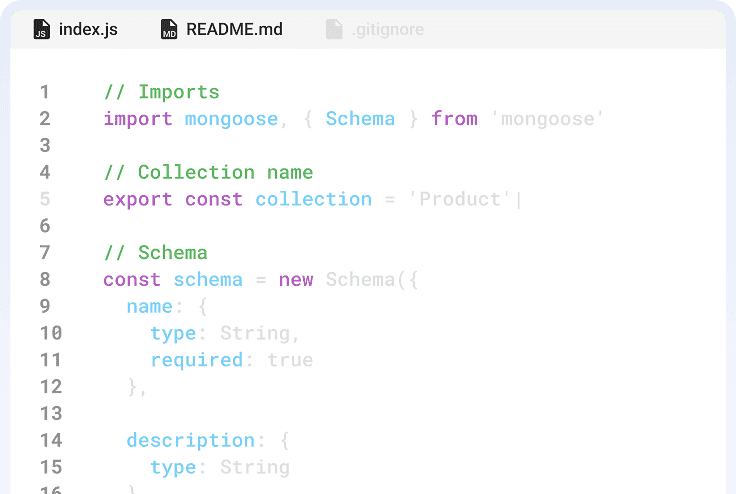Select the .gitignore tab
736x494 pixels.
(x=387, y=30)
